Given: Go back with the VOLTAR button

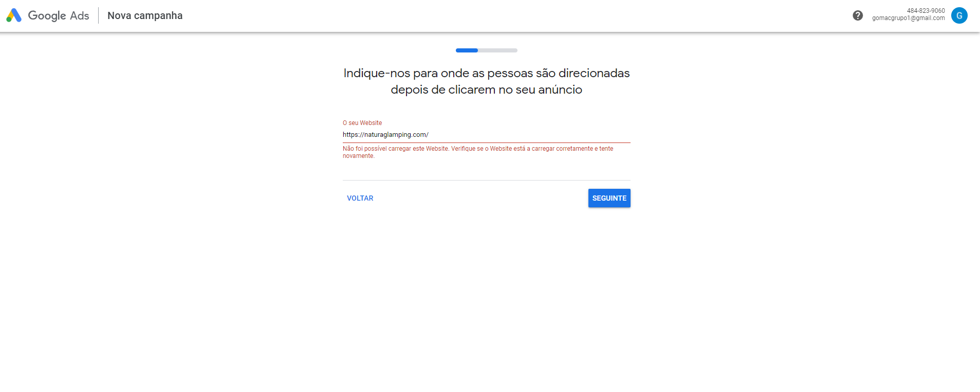Looking at the screenshot, I should [360, 198].
